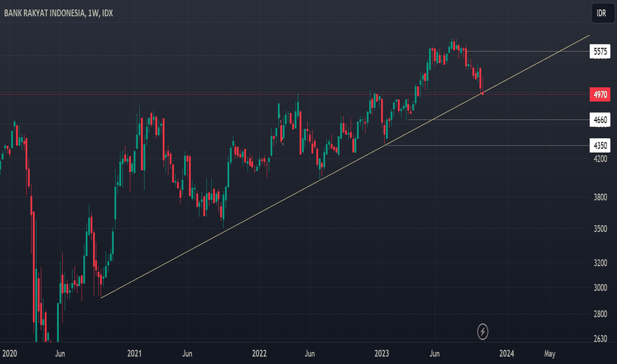Click the red 4970 current price label
Screen dimensions: 617x364
click(x=600, y=95)
